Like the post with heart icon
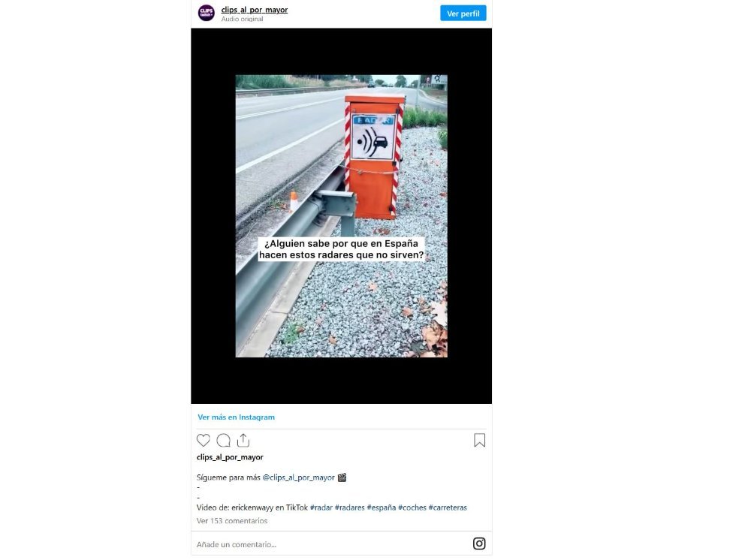The image size is (751, 560). [203, 441]
